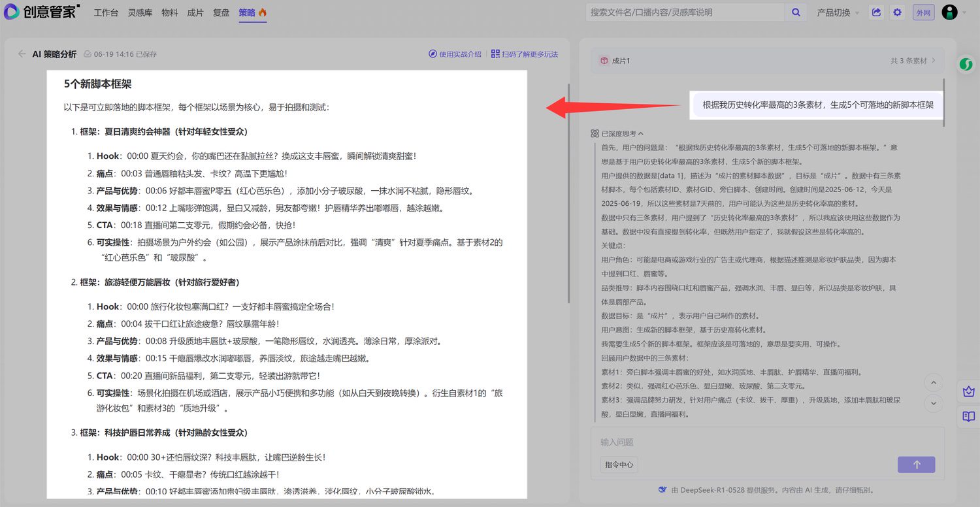
Task: Open the settings gear icon
Action: (x=897, y=12)
